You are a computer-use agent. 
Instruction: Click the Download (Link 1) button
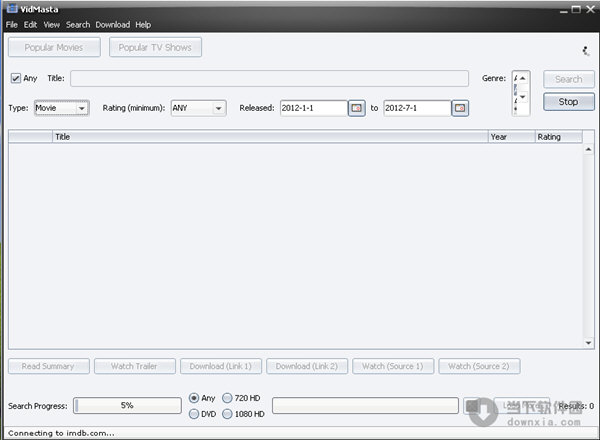(221, 366)
